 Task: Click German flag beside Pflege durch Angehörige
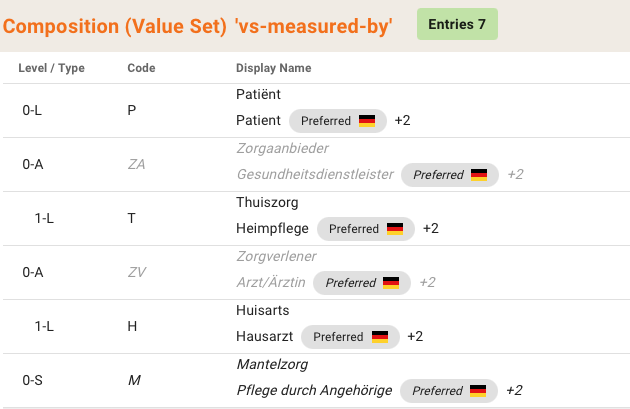[x=478, y=391]
